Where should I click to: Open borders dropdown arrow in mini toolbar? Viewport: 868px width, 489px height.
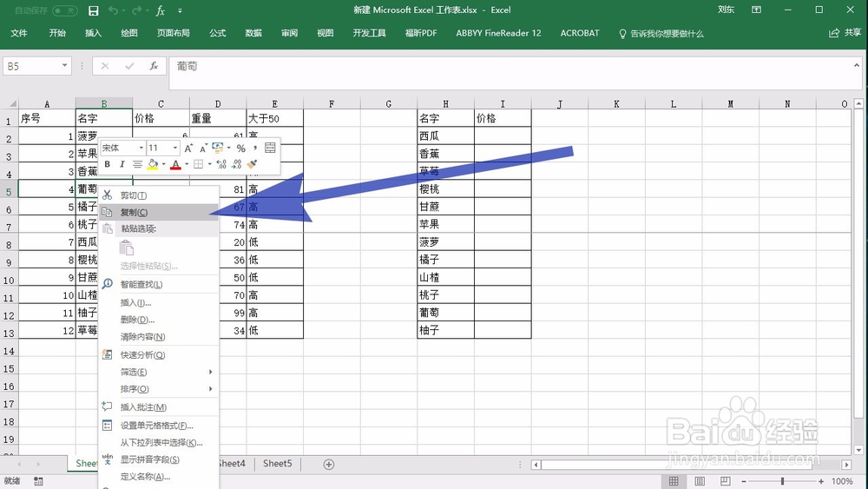tap(210, 164)
